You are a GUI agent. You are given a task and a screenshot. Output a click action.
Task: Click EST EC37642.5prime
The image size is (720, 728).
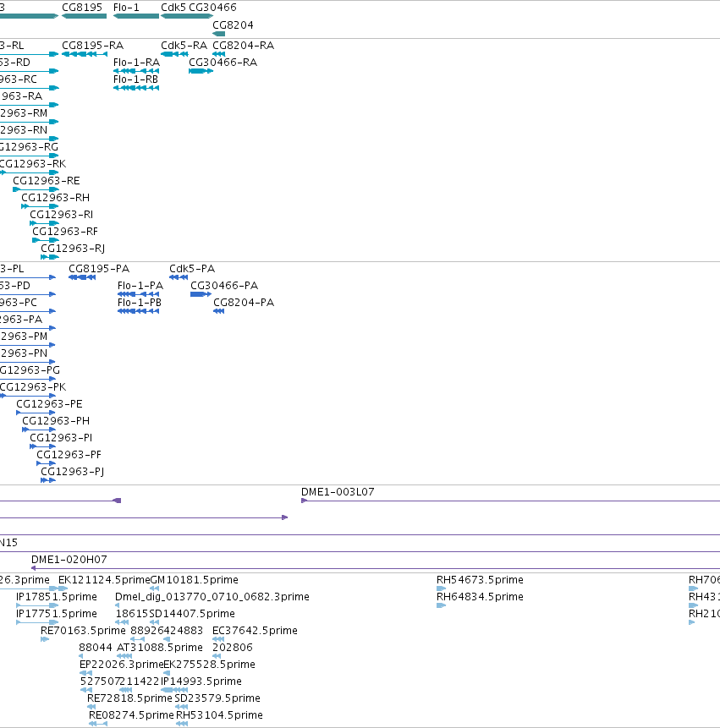point(218,639)
